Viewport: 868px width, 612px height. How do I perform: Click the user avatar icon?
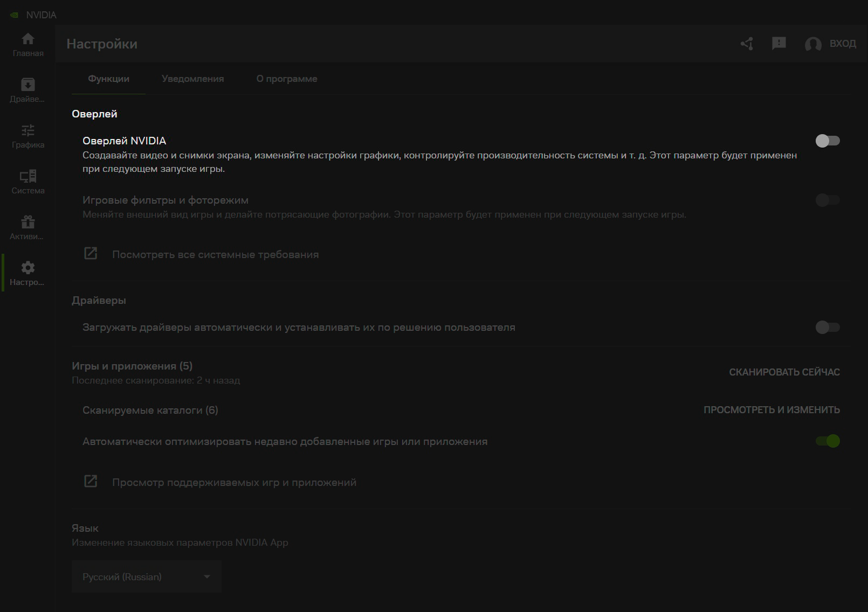coord(813,44)
